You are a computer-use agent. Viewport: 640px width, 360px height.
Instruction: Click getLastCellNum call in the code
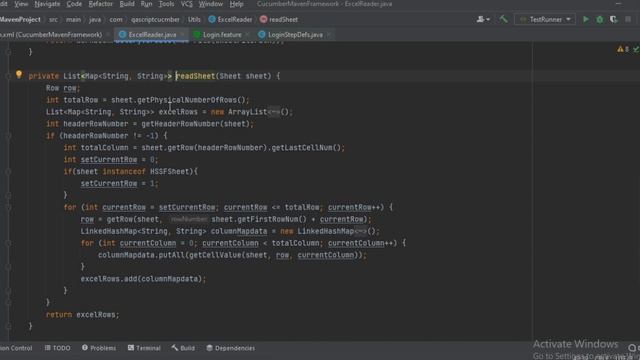tap(302, 148)
